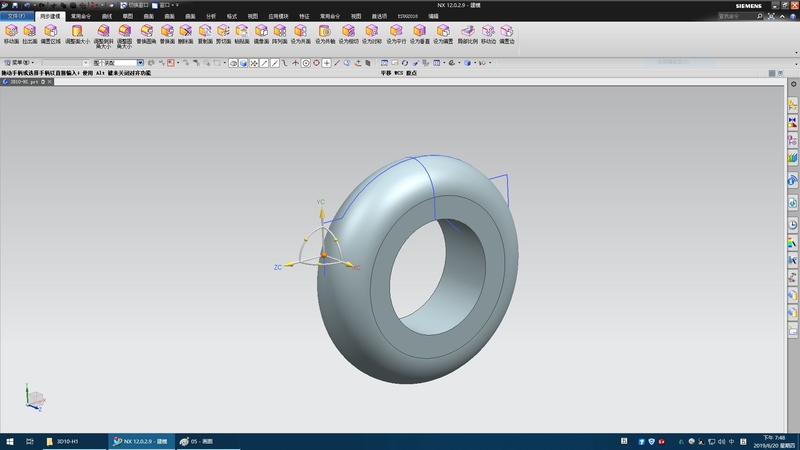Switch to the 分析 ribbon tab
This screenshot has width=800, height=450.
click(x=210, y=17)
